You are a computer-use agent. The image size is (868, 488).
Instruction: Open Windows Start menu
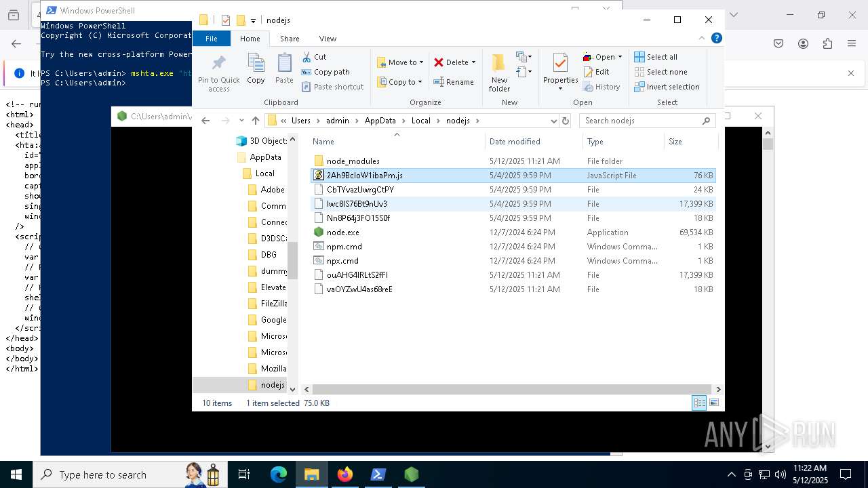(16, 474)
